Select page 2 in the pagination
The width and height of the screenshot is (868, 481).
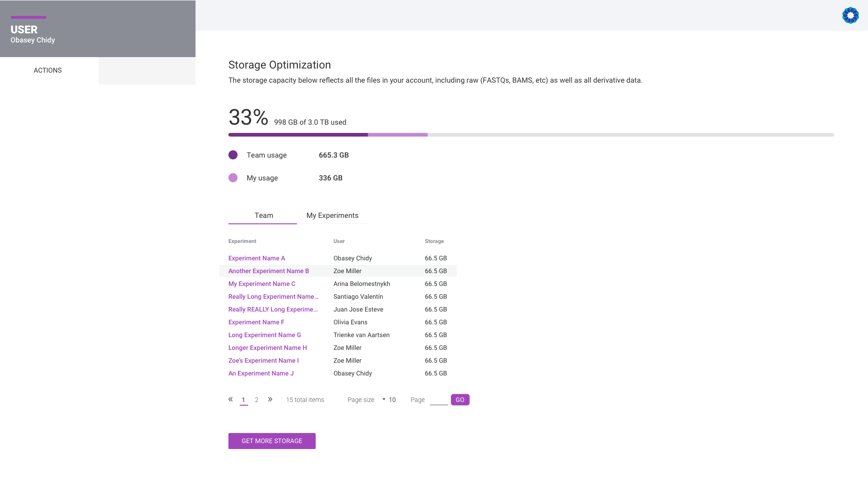click(256, 399)
